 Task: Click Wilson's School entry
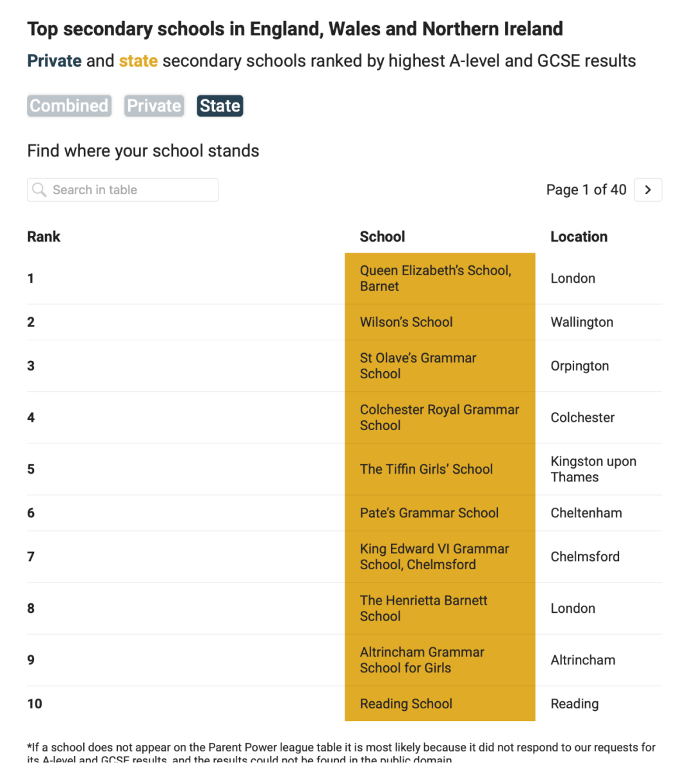pos(406,322)
